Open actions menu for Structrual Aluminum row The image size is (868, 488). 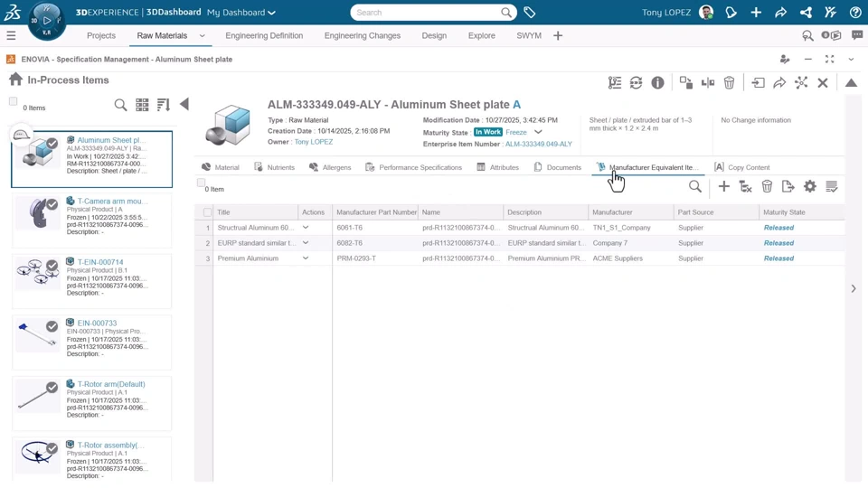(x=306, y=228)
